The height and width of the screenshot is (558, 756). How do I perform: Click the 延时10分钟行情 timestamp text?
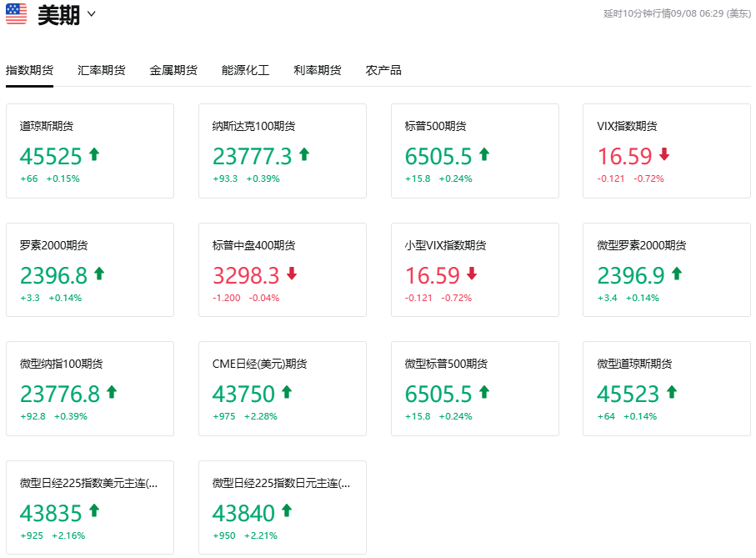pos(677,13)
